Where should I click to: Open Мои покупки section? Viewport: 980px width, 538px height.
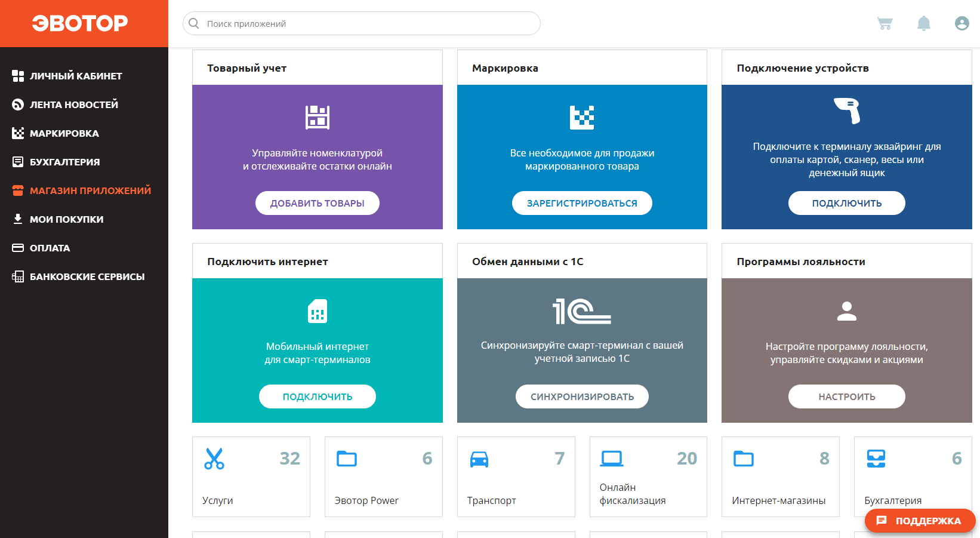coord(66,219)
